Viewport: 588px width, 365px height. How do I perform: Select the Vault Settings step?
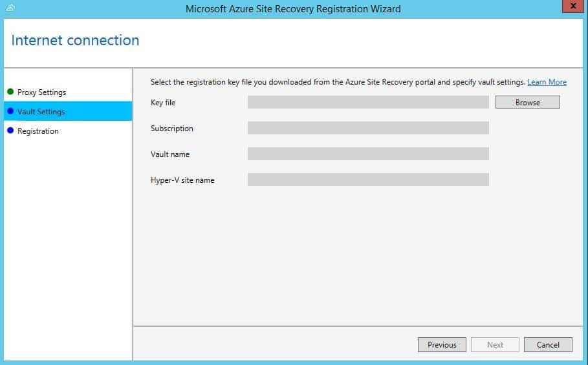coord(41,112)
